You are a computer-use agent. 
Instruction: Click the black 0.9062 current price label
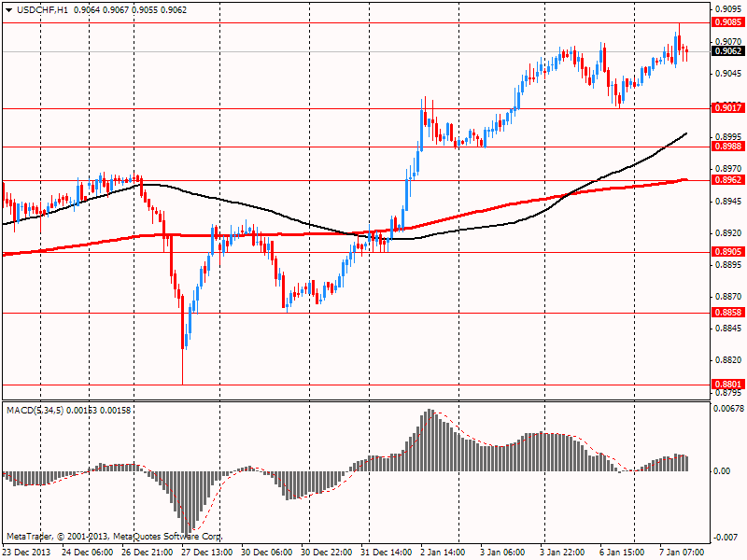[x=727, y=51]
